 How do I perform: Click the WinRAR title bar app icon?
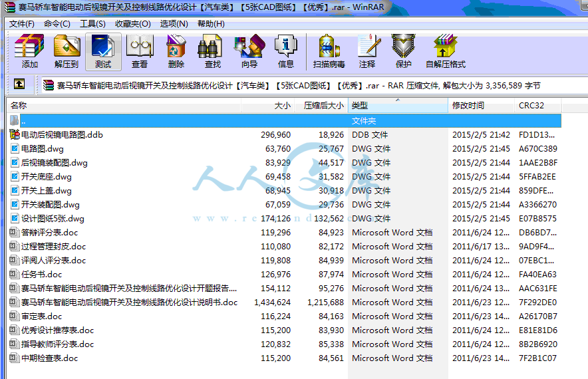point(9,7)
